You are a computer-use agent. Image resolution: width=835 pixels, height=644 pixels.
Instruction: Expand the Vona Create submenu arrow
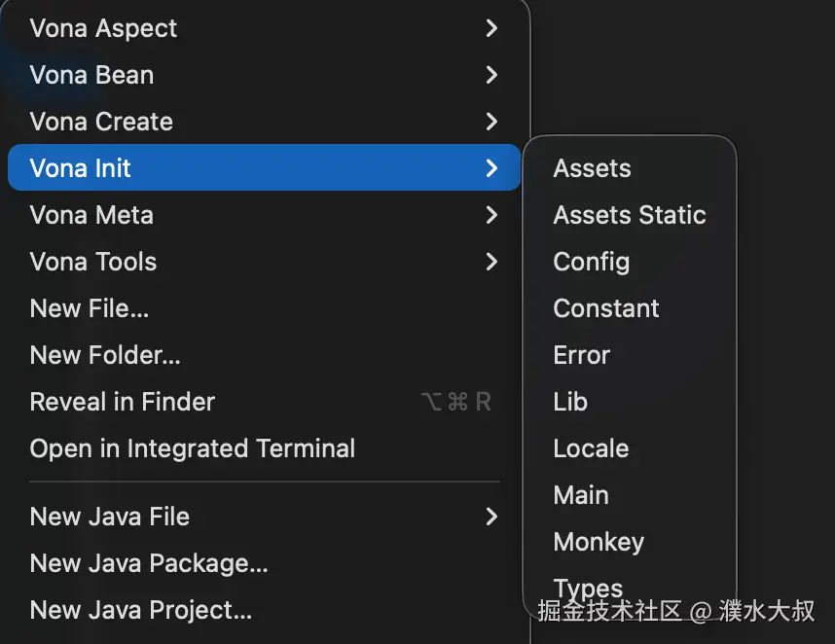coord(491,122)
